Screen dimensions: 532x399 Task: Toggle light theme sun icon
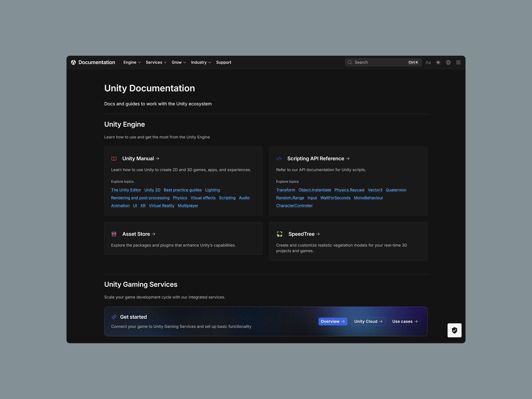(x=438, y=62)
